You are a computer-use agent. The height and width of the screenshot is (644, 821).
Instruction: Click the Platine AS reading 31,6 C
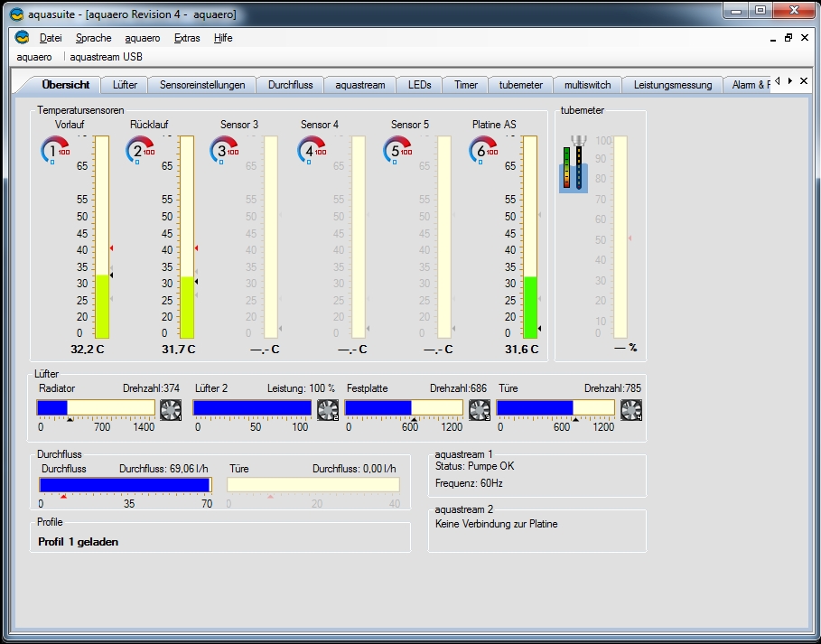point(521,350)
